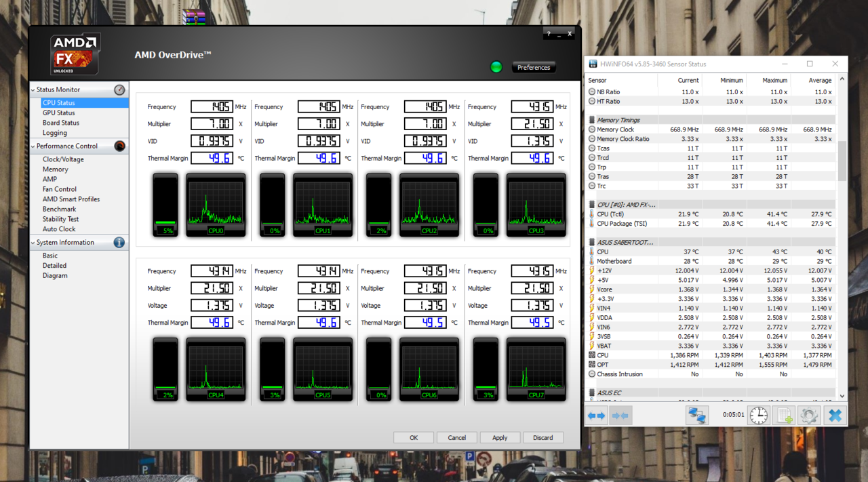The image size is (868, 482).
Task: Click the expand-columns arrows icon in HWiNFO
Action: (x=596, y=416)
